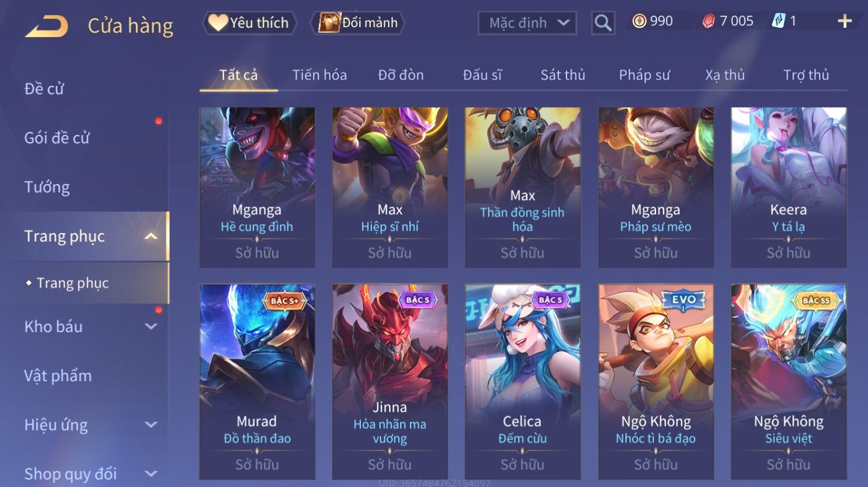Image resolution: width=868 pixels, height=487 pixels.
Task: Click the red gem balance icon
Action: [x=709, y=21]
